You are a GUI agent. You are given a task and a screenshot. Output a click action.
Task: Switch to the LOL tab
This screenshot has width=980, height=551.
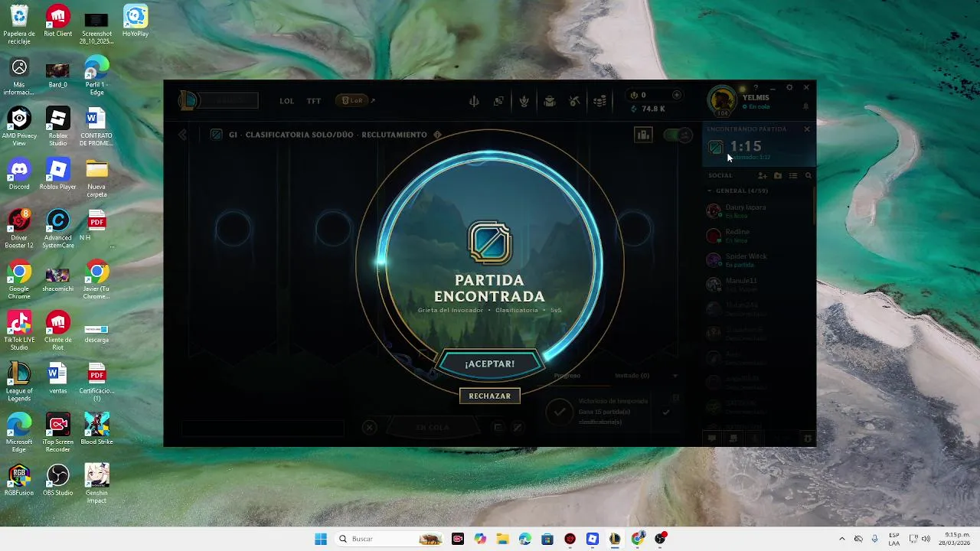(287, 101)
